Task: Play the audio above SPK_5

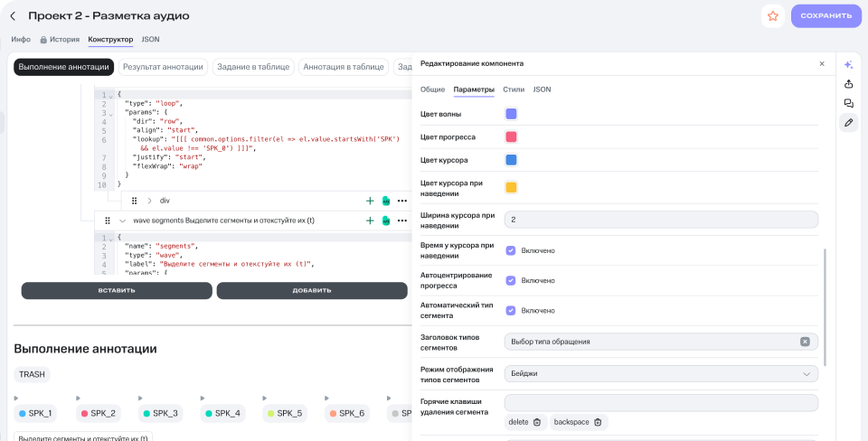Action: click(265, 398)
